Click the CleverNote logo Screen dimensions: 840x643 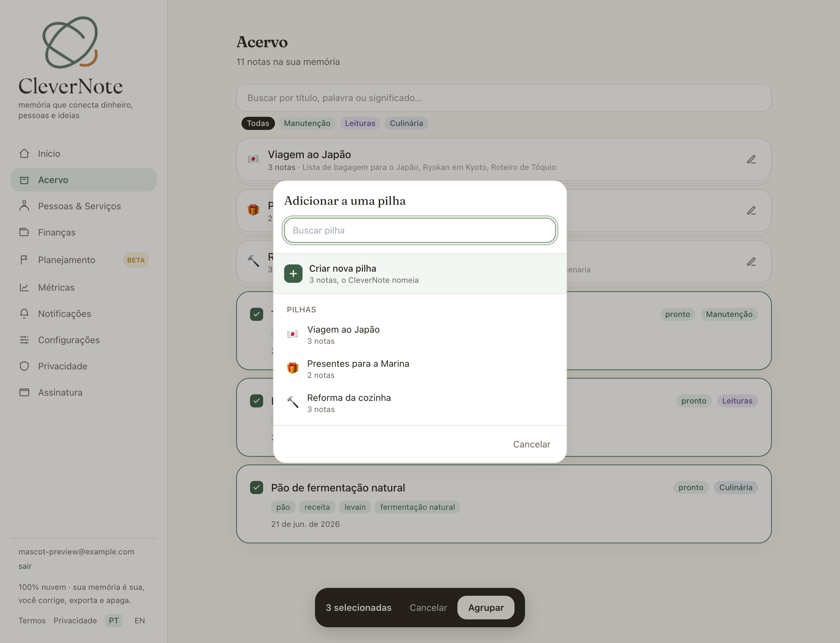point(71,56)
